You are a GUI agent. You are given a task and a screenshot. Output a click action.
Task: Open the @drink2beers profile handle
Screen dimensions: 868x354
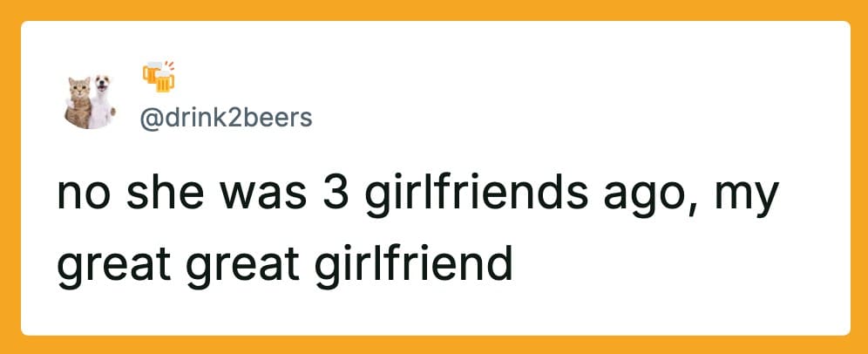click(225, 118)
